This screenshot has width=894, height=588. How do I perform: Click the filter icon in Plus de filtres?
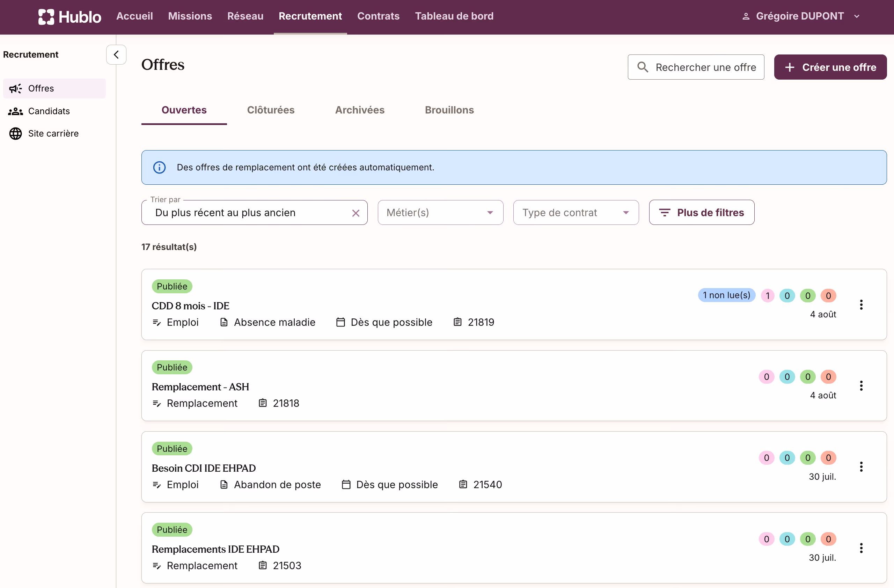click(665, 213)
